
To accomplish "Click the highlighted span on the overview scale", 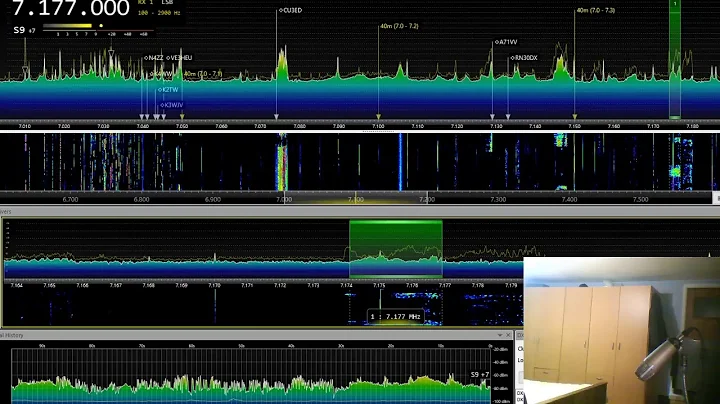I will pos(355,200).
